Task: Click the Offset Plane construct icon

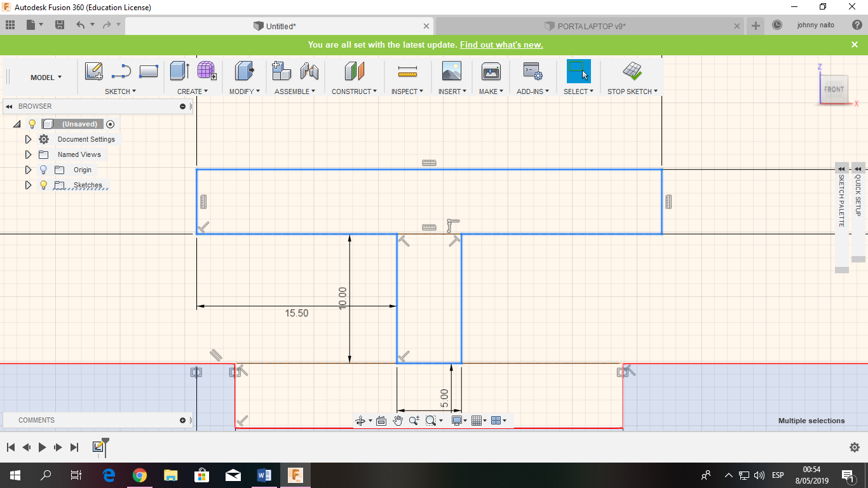Action: (355, 71)
